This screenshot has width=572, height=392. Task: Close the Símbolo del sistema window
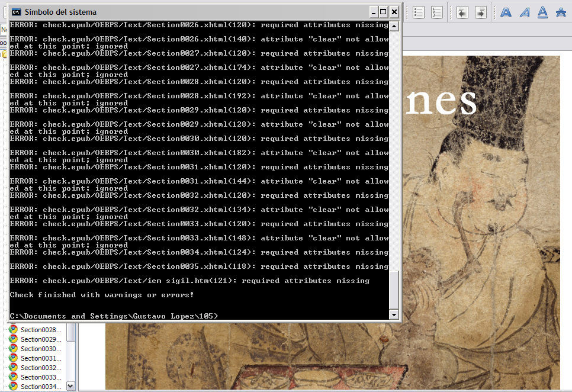(x=394, y=12)
